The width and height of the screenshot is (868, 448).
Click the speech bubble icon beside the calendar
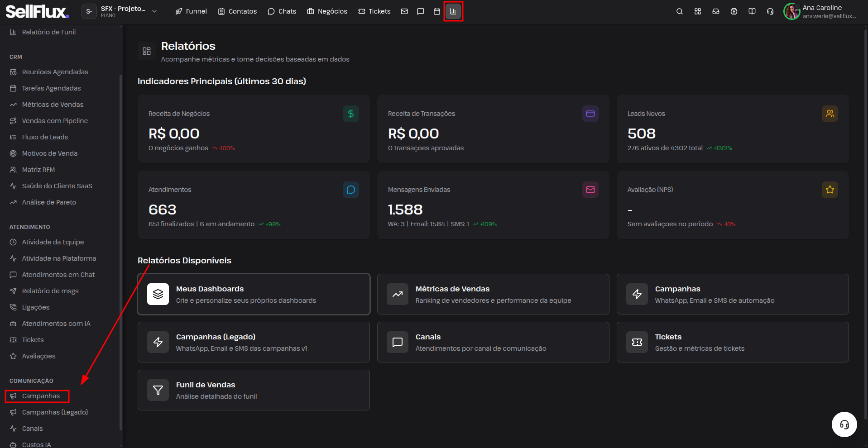tap(421, 11)
